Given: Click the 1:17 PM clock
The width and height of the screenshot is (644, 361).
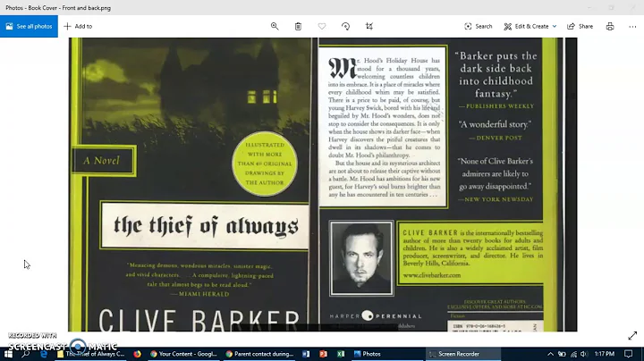Looking at the screenshot, I should (x=604, y=354).
